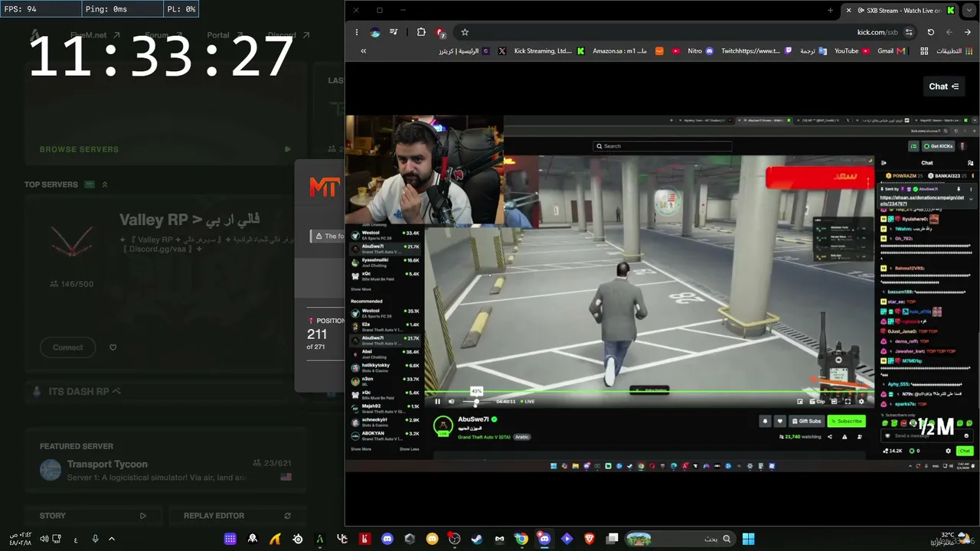Image resolution: width=980 pixels, height=551 pixels.
Task: Click the PL: 0% overlay readout
Action: pos(181,9)
